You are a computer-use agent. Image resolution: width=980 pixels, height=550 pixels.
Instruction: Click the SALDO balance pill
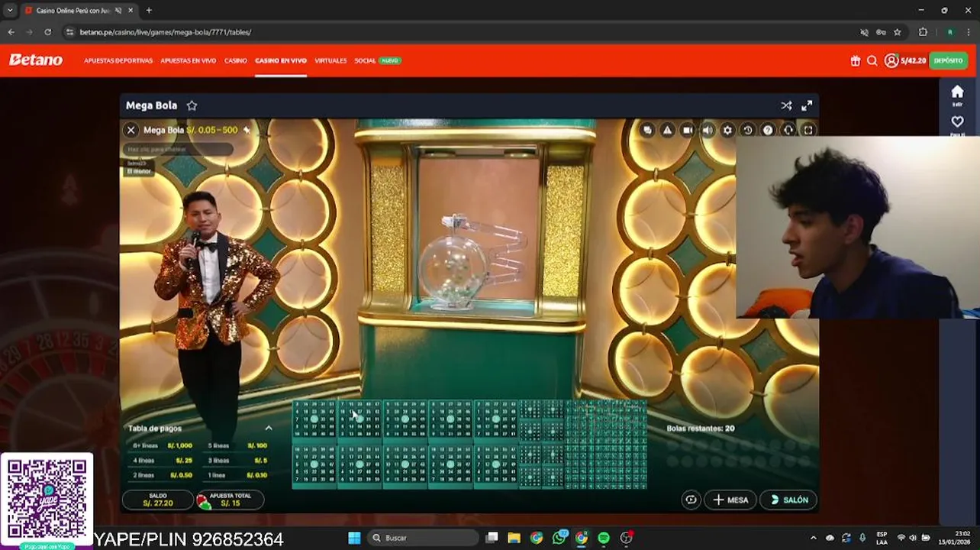pos(158,500)
